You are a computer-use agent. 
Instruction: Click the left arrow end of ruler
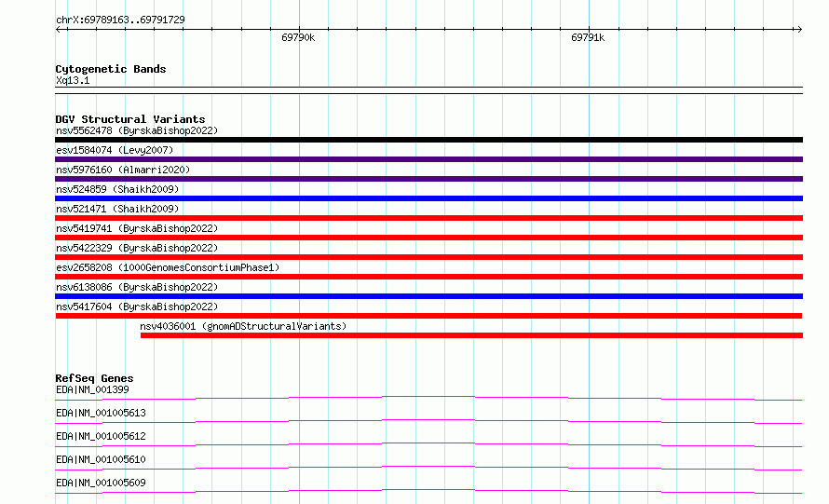coord(58,29)
